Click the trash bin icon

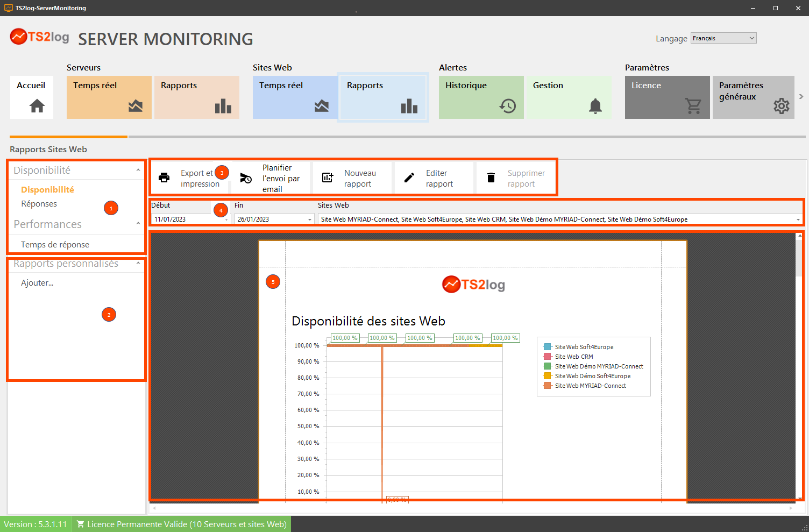491,178
